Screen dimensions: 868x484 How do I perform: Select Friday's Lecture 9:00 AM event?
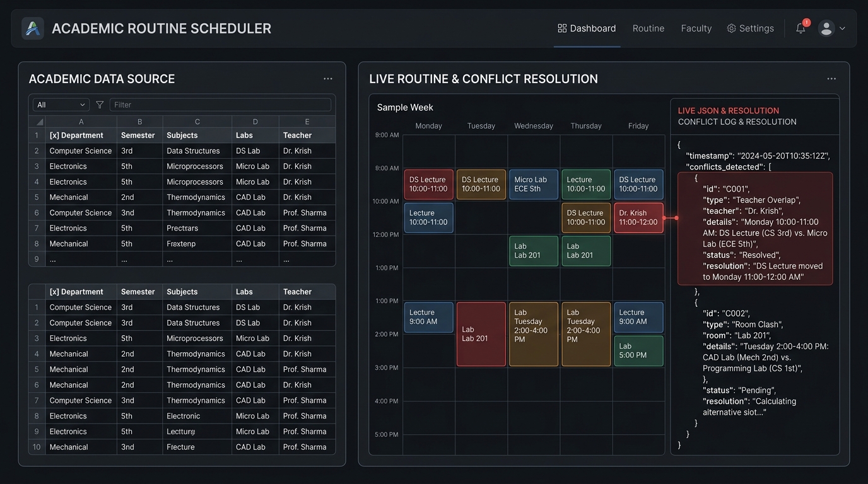click(638, 317)
